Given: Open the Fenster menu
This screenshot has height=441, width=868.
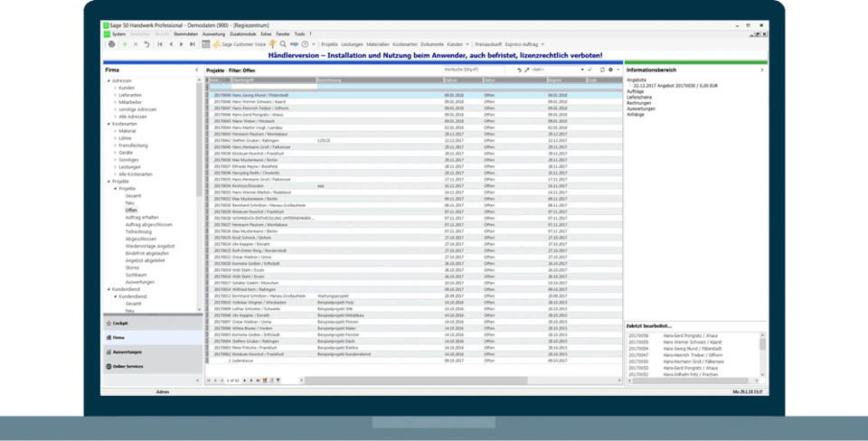Looking at the screenshot, I should point(283,34).
